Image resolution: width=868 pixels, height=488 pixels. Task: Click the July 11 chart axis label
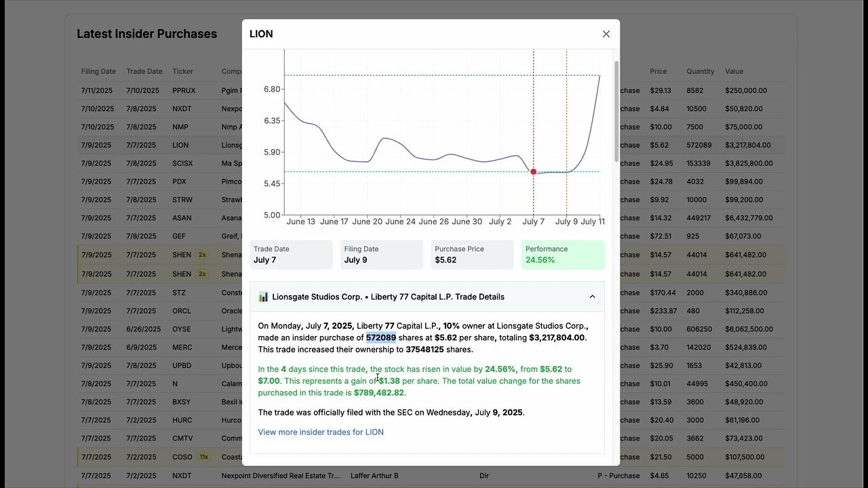tap(593, 222)
